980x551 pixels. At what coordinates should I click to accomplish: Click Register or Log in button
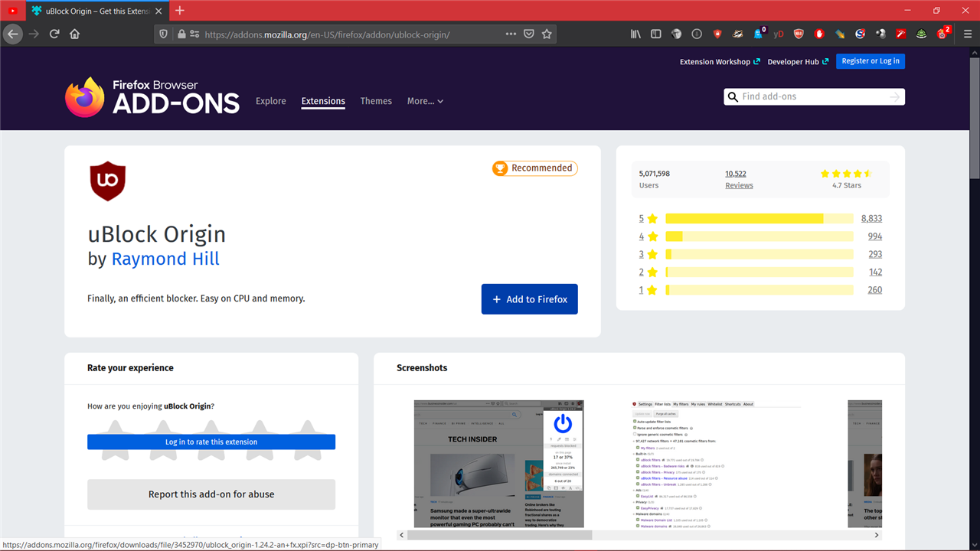[871, 61]
